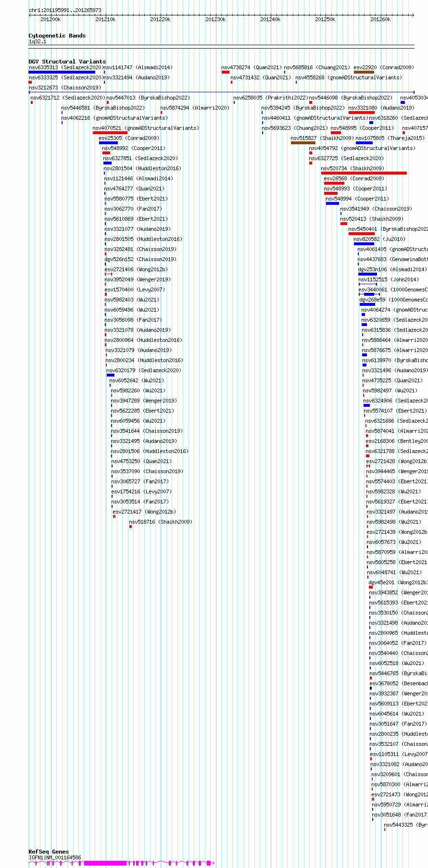The width and height of the screenshot is (428, 868).
Task: Open variant nsv5446098 (ByrskaBishop2022)
Action: pos(351,98)
